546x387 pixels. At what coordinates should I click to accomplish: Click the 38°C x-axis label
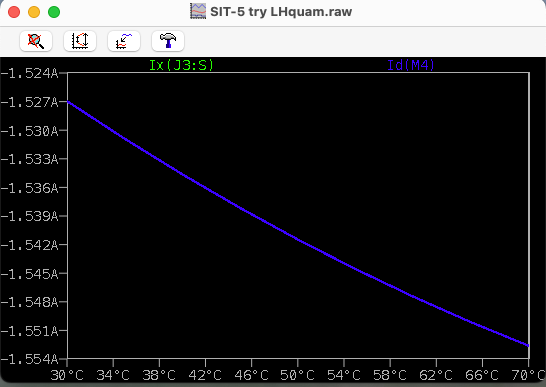click(x=159, y=375)
